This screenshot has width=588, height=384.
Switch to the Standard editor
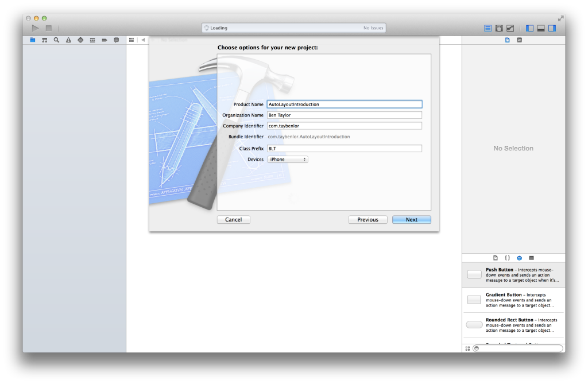click(x=488, y=28)
